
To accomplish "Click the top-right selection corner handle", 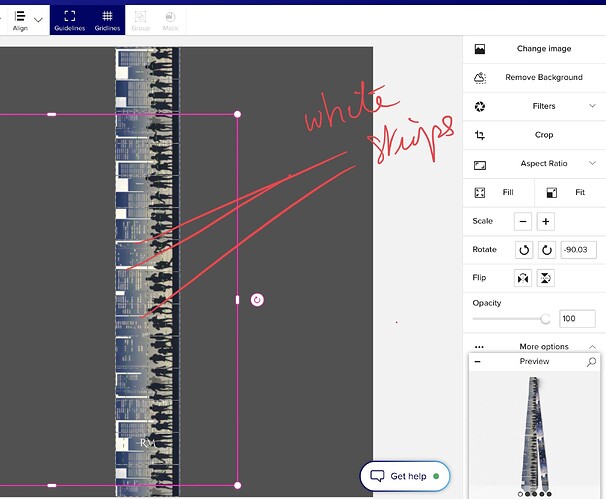I will click(x=237, y=114).
